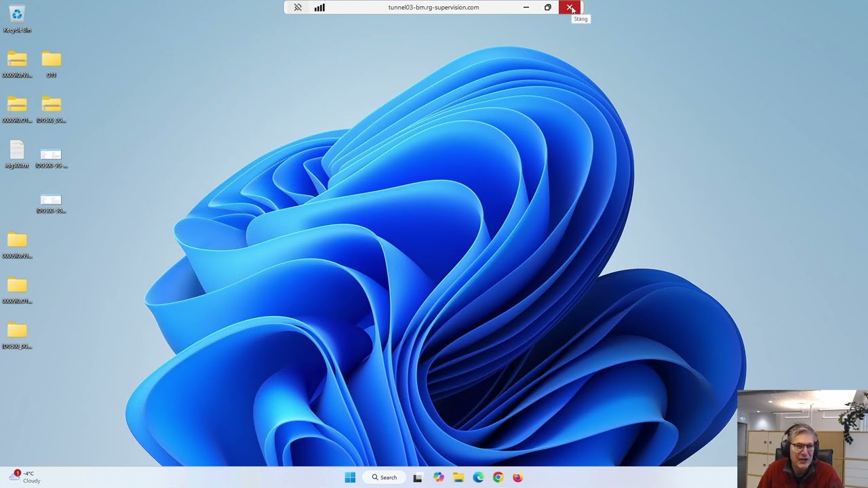Launch Copilot from the taskbar

(439, 477)
